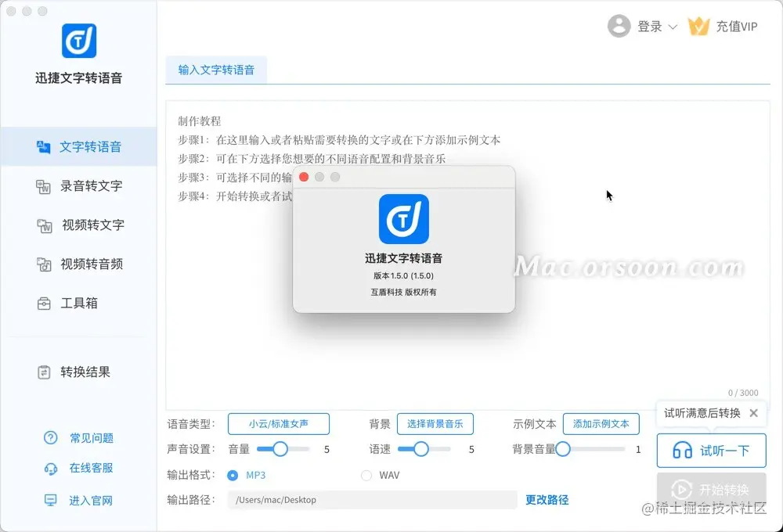Click the 登录 login text
Image resolution: width=783 pixels, height=532 pixels.
[650, 27]
